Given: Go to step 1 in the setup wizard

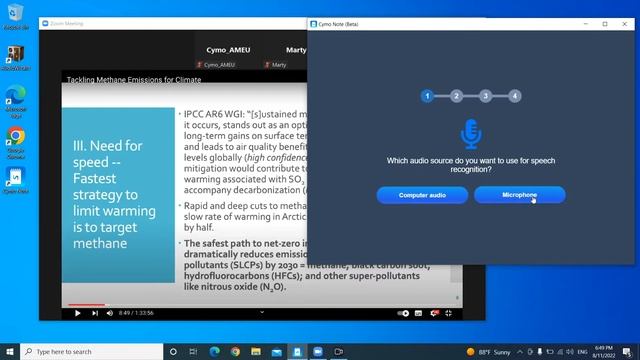Looking at the screenshot, I should (427, 96).
